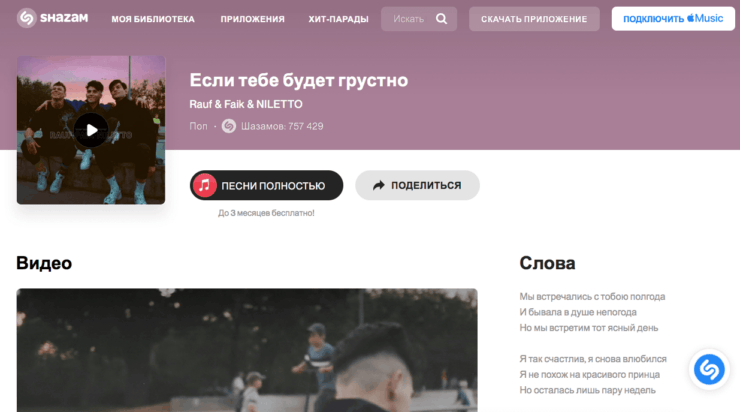The image size is (740, 412).
Task: Click the Подключить Apple Music button
Action: point(673,19)
